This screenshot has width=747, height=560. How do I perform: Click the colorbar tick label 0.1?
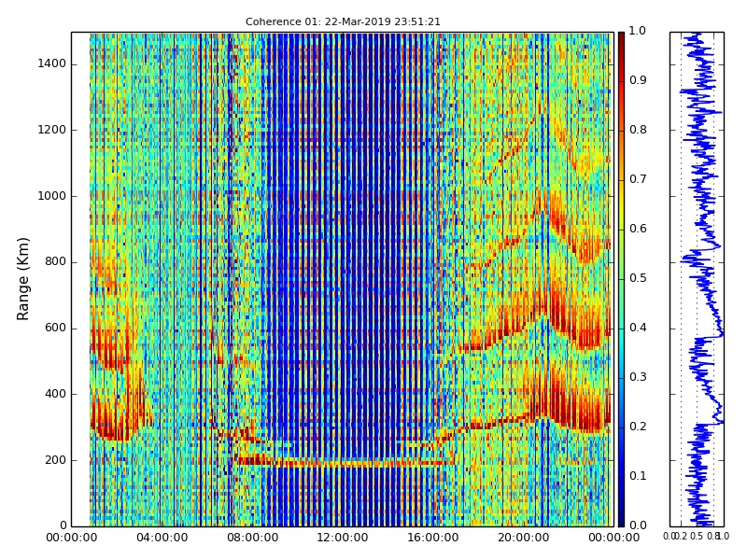tap(638, 476)
